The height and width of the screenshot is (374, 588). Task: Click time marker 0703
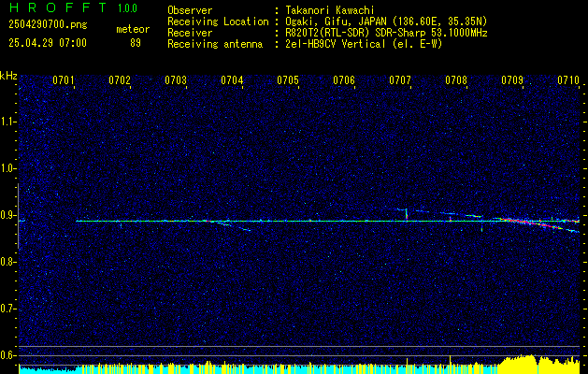(176, 79)
